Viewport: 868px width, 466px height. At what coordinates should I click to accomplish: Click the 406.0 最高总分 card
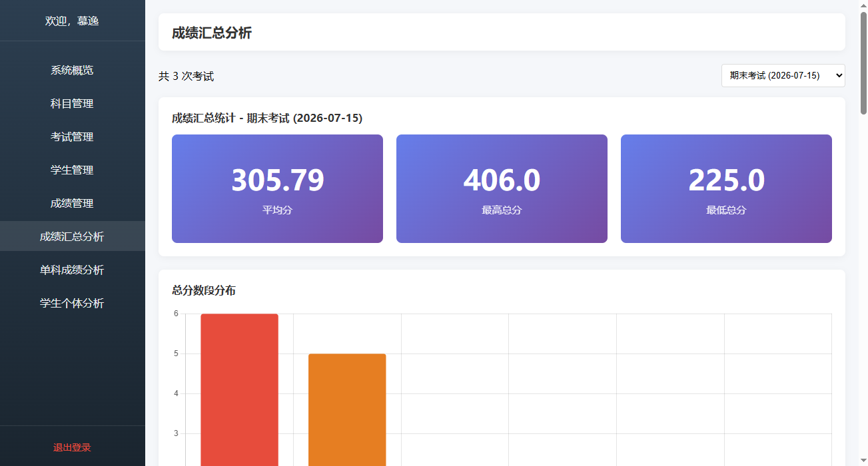tap(502, 189)
